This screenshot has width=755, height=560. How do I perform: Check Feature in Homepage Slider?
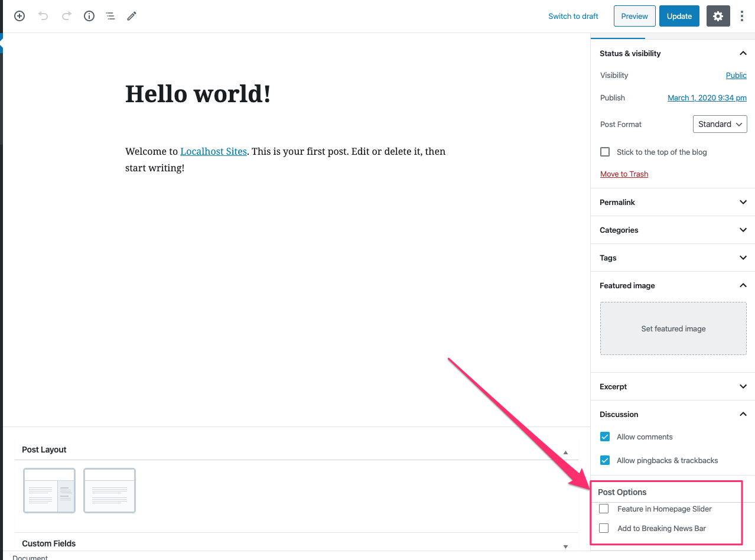point(604,509)
